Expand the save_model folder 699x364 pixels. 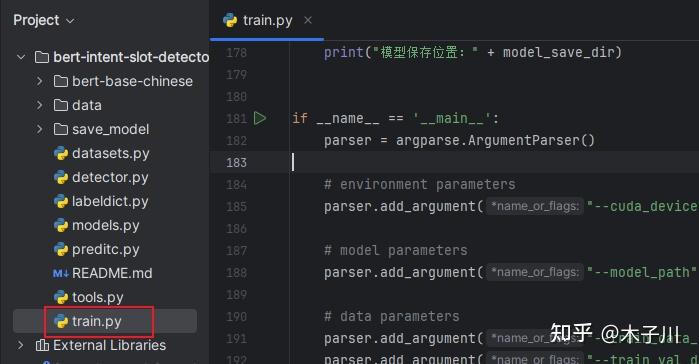tap(39, 129)
